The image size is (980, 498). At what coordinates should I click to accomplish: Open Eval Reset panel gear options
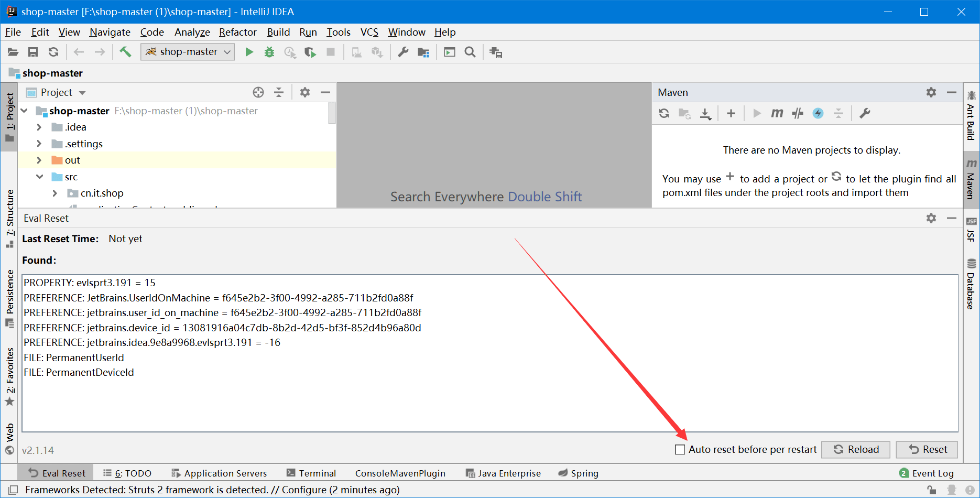pyautogui.click(x=931, y=218)
